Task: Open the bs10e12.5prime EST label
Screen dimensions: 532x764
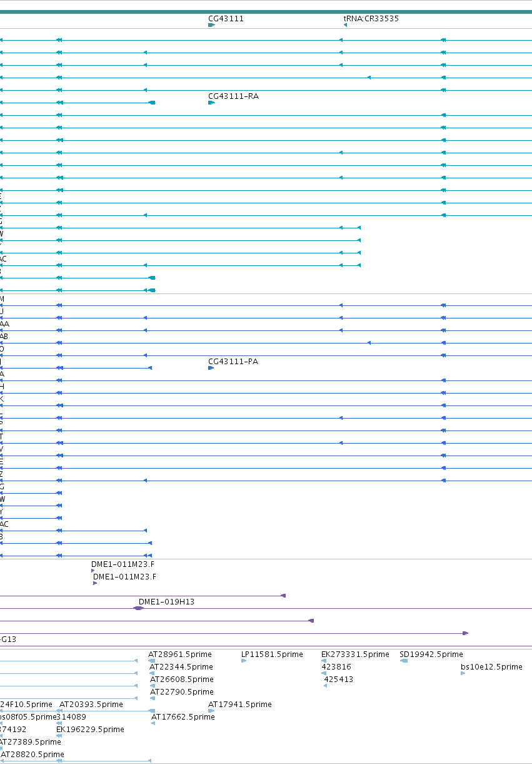Action: (x=491, y=667)
